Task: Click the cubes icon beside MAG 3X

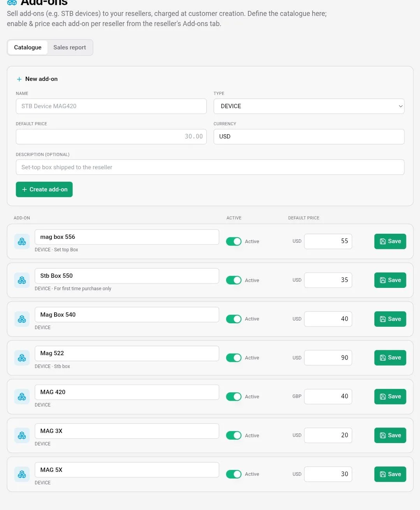Action: [x=22, y=435]
